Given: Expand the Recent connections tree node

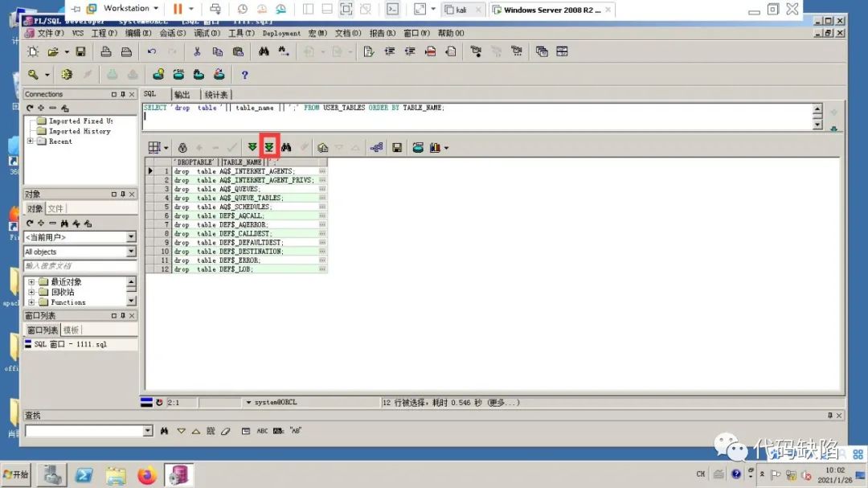Looking at the screenshot, I should pos(31,141).
